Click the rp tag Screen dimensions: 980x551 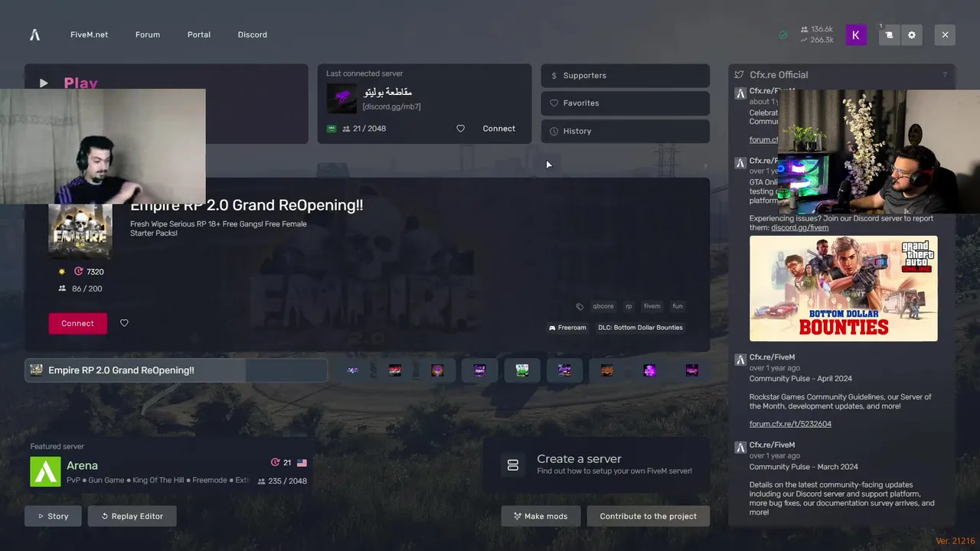point(629,306)
